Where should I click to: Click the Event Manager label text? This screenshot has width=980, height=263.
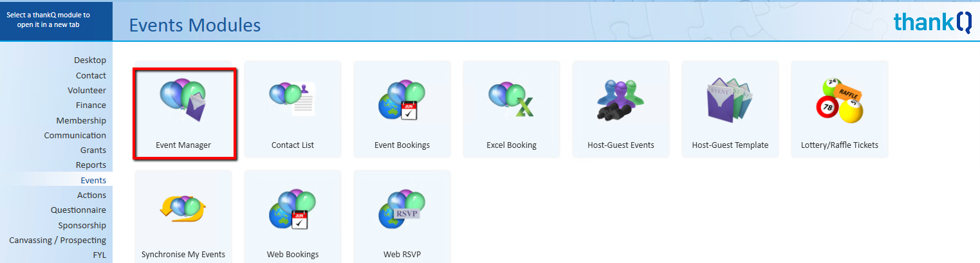coord(183,145)
